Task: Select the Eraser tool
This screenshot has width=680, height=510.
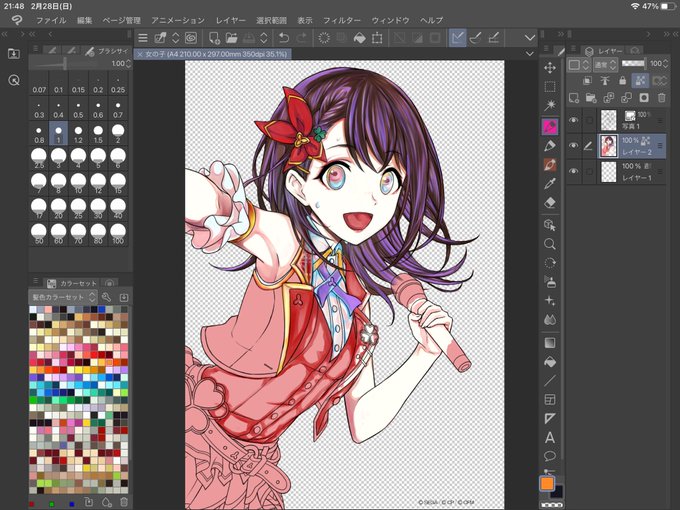Action: [550, 203]
